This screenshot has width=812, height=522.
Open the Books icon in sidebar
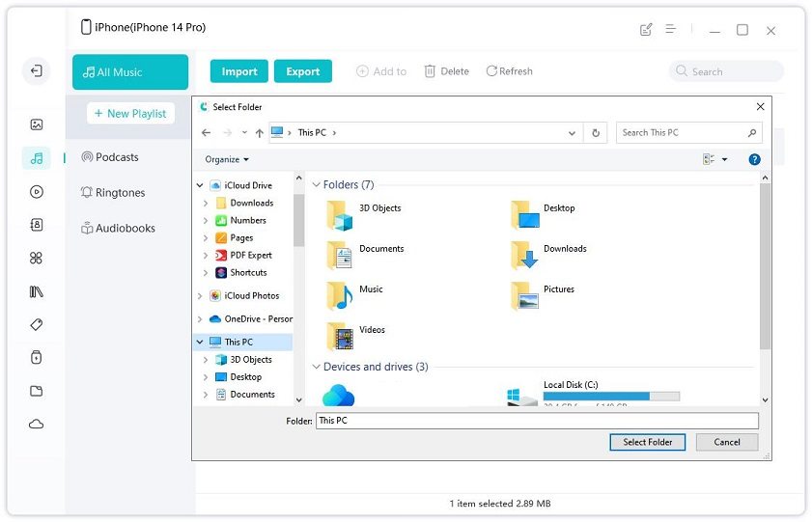pos(37,291)
